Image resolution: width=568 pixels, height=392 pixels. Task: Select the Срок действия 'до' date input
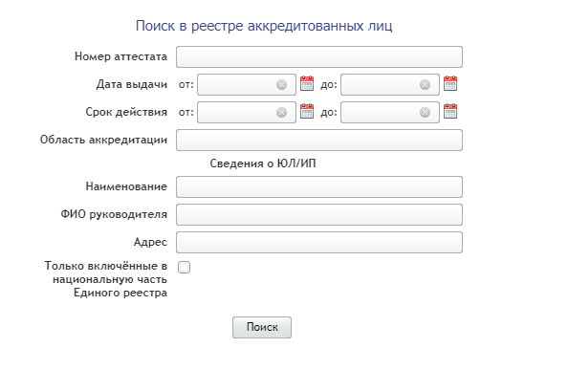tap(390, 112)
